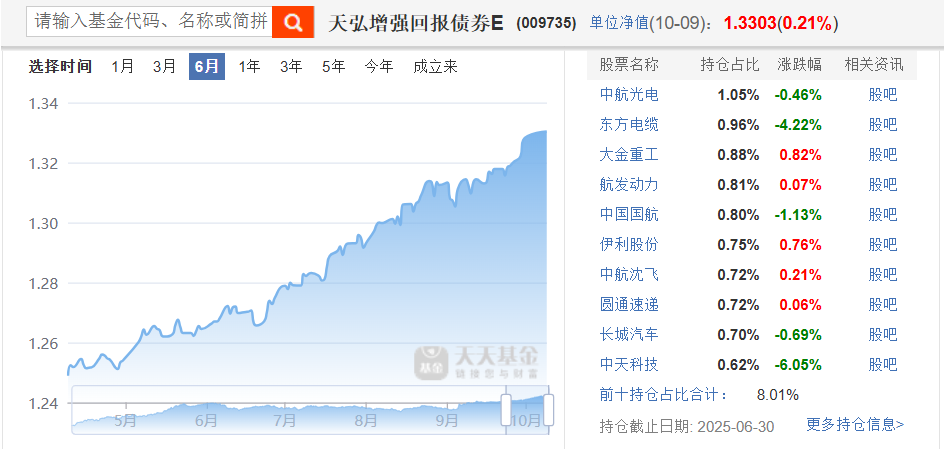
Task: Click the 6月 area of the range navigator
Action: (206, 420)
